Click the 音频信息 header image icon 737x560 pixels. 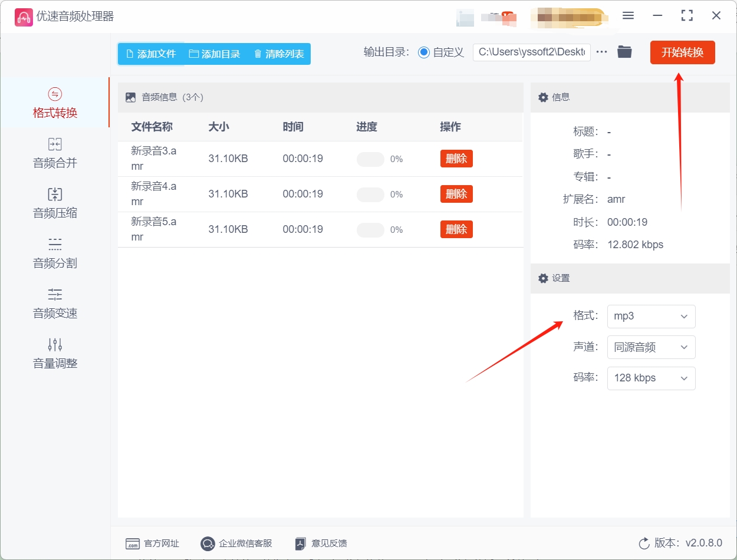tap(131, 97)
